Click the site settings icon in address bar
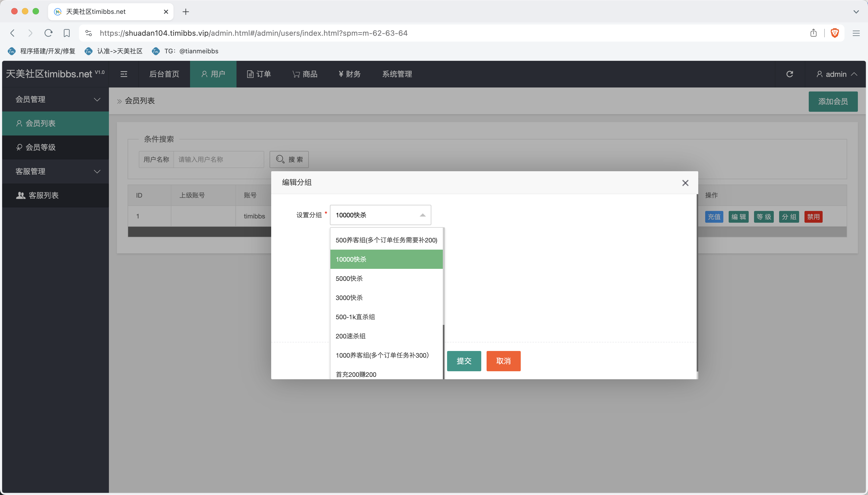Viewport: 868px width, 495px height. point(88,33)
